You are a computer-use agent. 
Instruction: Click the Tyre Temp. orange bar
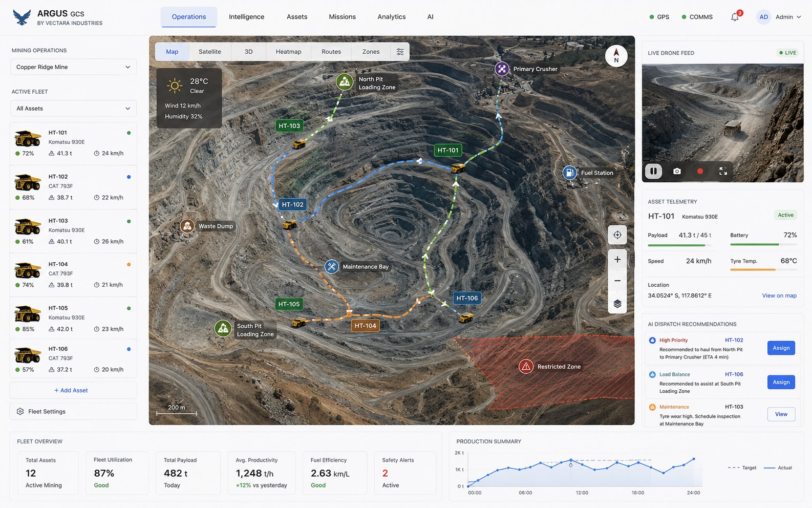763,269
